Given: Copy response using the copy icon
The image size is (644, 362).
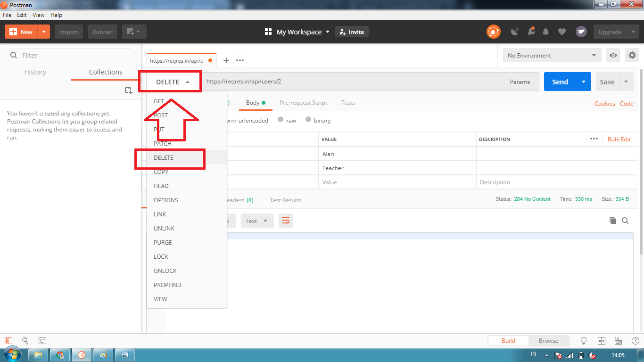Looking at the screenshot, I should [613, 220].
